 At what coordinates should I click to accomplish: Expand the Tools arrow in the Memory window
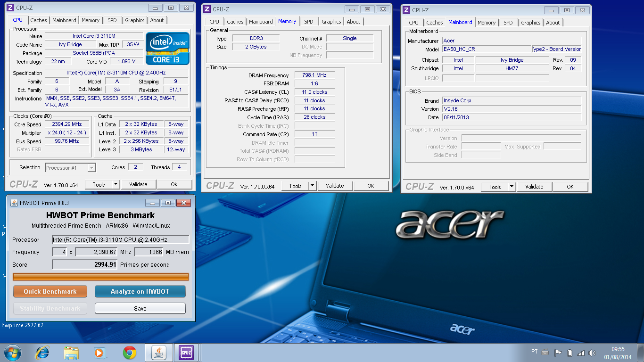coord(312,186)
